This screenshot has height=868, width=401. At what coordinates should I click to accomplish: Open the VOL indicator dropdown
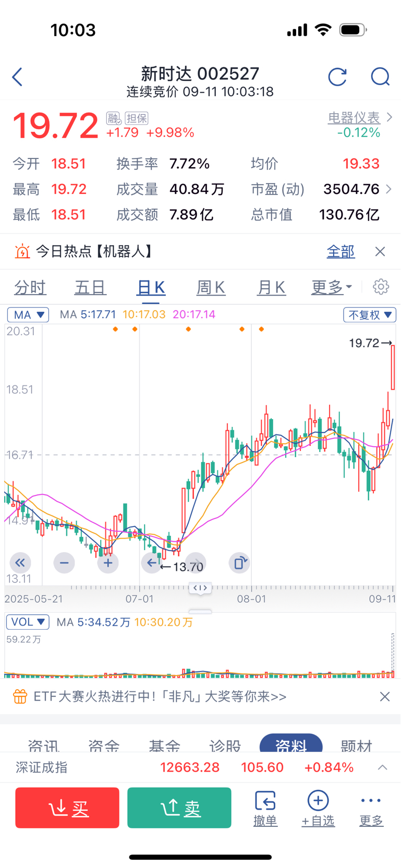pos(28,622)
